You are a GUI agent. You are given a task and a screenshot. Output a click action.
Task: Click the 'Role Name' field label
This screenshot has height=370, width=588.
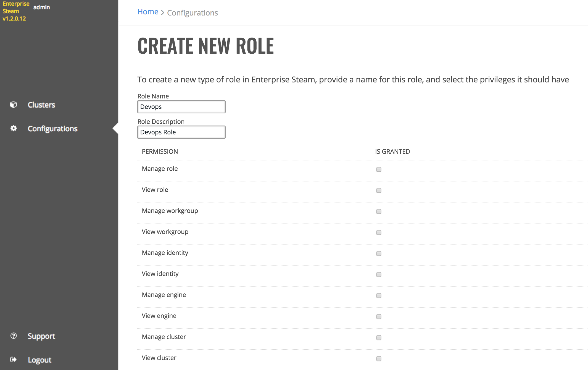click(153, 96)
